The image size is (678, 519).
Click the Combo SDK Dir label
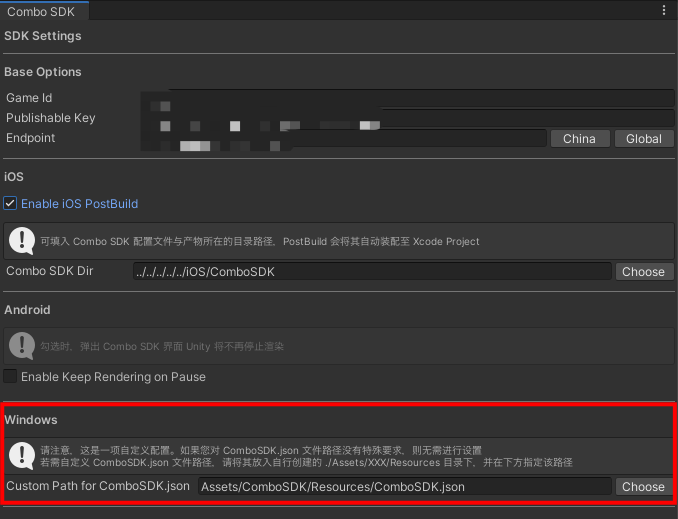[50, 271]
